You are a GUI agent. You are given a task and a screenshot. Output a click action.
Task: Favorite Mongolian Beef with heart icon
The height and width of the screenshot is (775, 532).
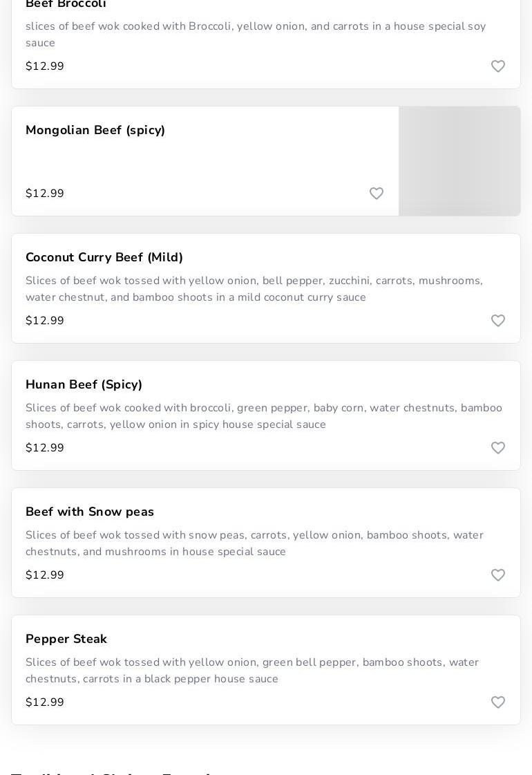pos(377,194)
